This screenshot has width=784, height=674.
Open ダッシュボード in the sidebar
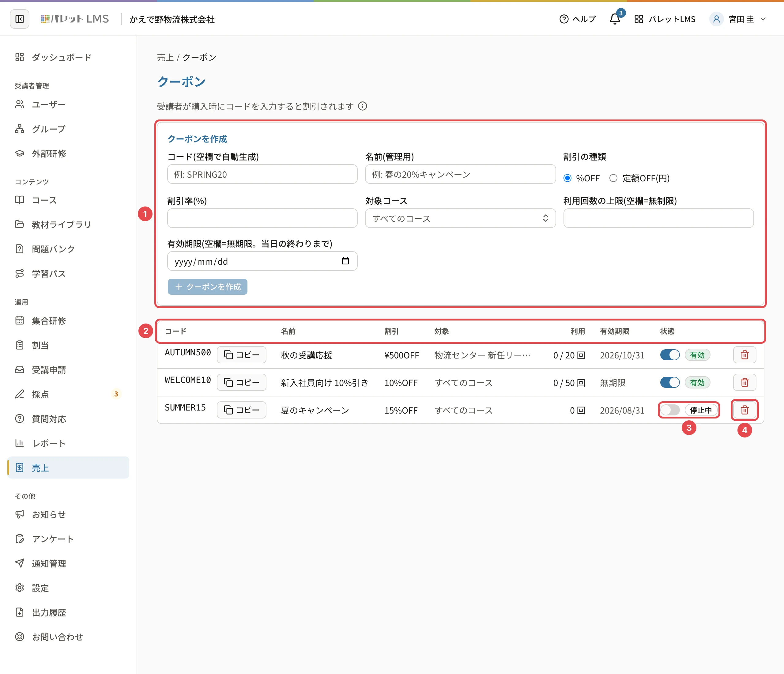pyautogui.click(x=68, y=57)
